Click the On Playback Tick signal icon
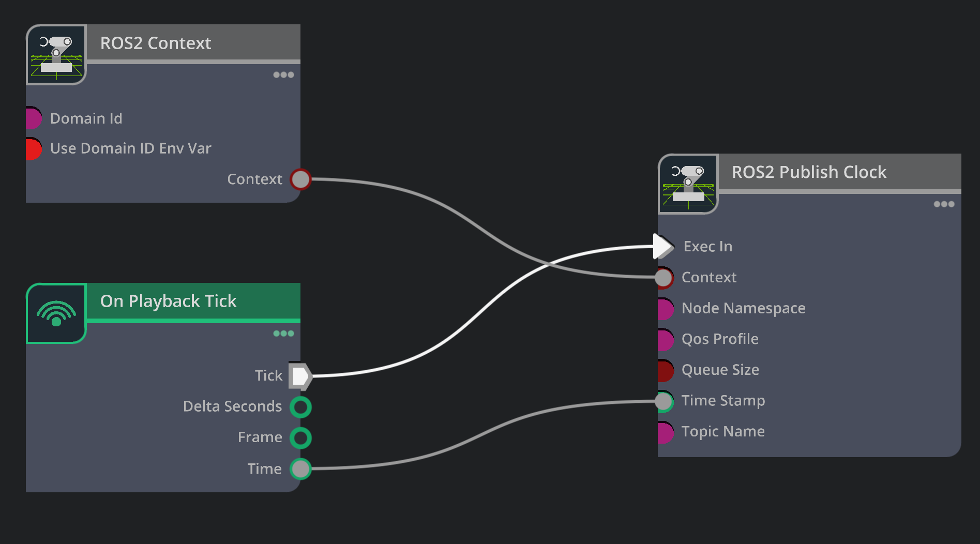This screenshot has width=980, height=544. click(56, 313)
